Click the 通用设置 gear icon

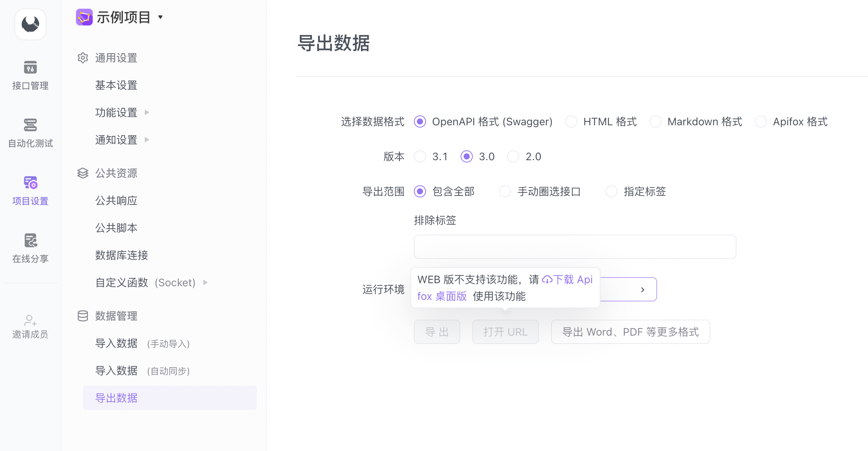tap(82, 58)
